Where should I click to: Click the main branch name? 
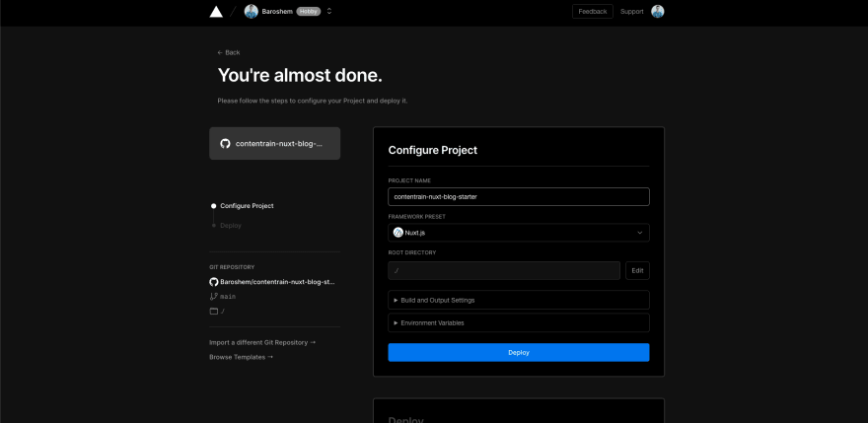228,297
